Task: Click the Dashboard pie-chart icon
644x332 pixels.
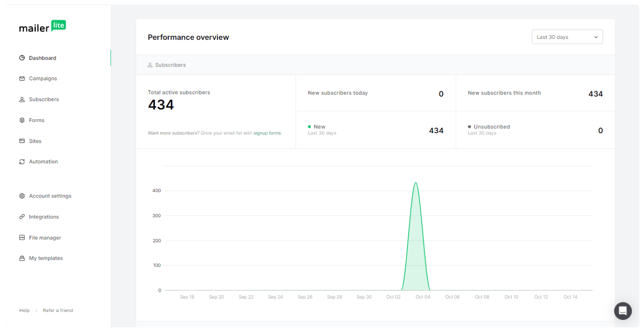Action: tap(22, 58)
